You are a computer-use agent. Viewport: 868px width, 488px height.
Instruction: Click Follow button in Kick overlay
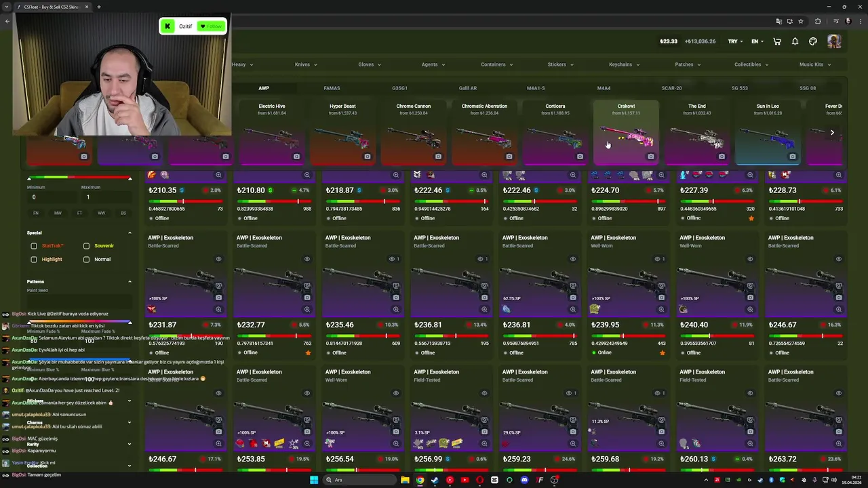211,26
